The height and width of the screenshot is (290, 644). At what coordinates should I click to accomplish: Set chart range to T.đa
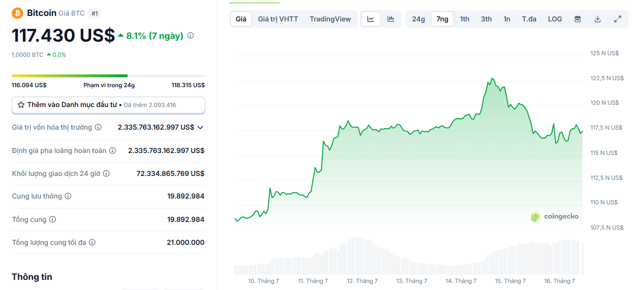pyautogui.click(x=529, y=19)
